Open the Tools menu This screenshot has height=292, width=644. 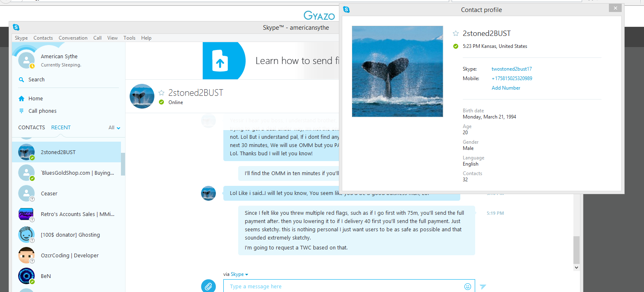pos(129,38)
